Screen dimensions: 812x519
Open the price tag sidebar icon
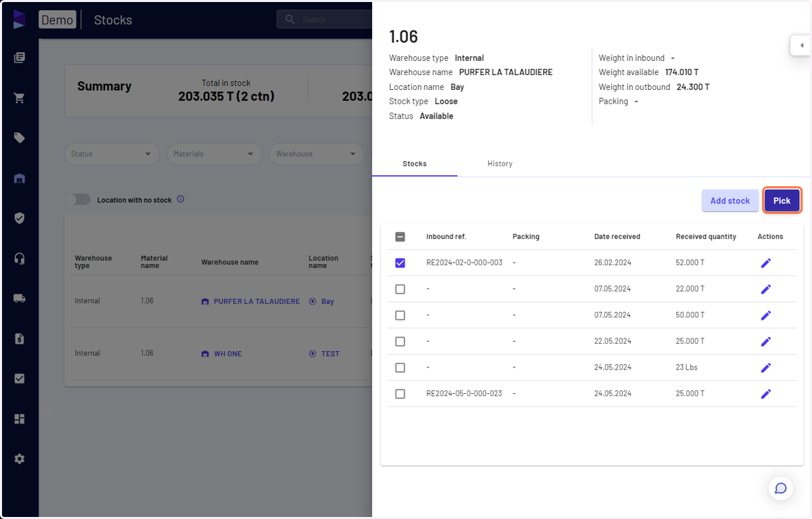(19, 138)
